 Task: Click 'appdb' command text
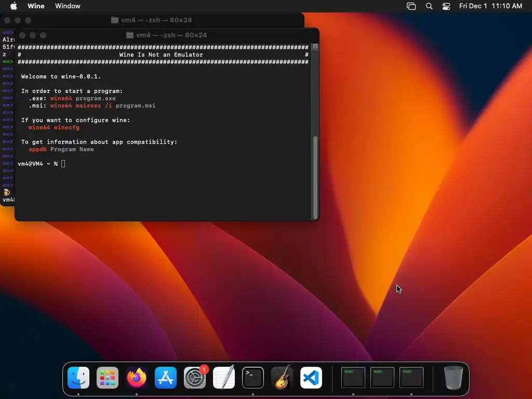coord(37,149)
